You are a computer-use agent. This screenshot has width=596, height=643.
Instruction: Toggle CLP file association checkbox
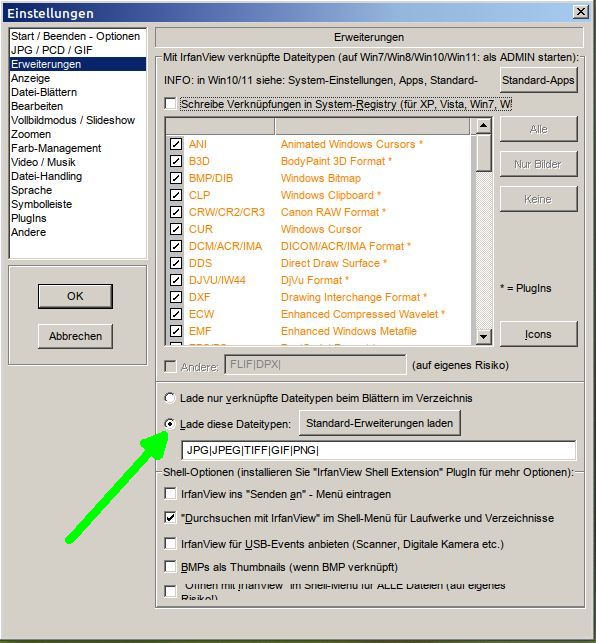tap(176, 195)
